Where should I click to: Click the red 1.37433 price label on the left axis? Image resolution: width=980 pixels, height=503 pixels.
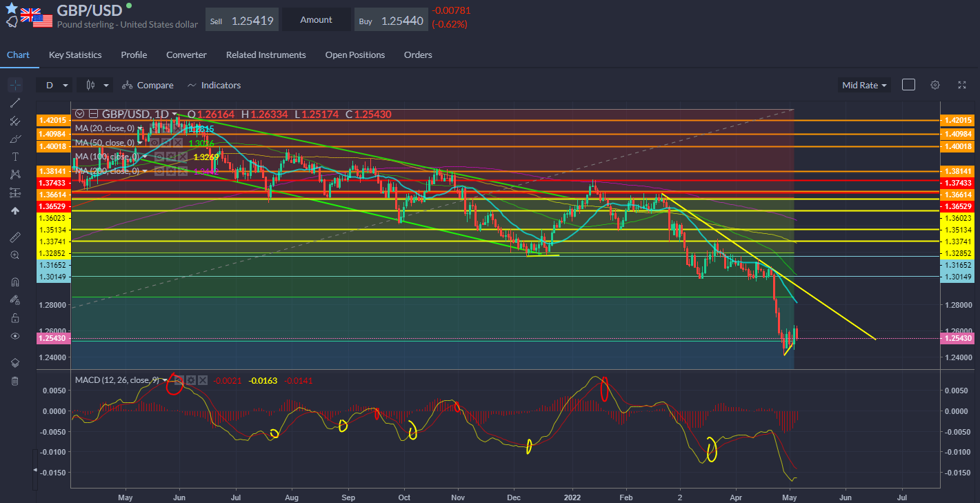tap(54, 182)
